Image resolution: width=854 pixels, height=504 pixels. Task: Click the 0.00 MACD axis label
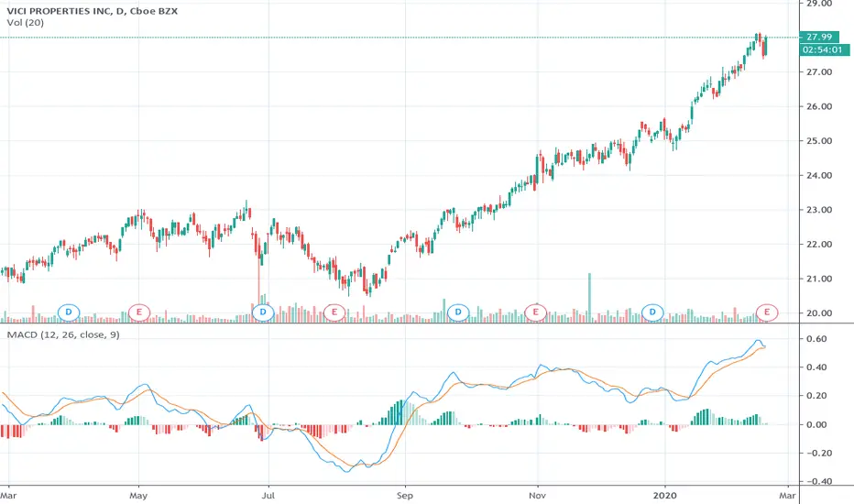(816, 424)
